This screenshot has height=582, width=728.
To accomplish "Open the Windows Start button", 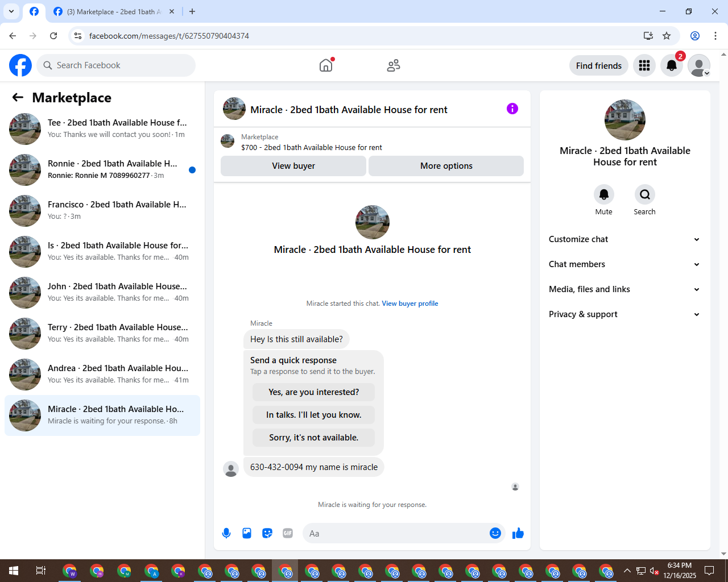I will click(x=14, y=571).
